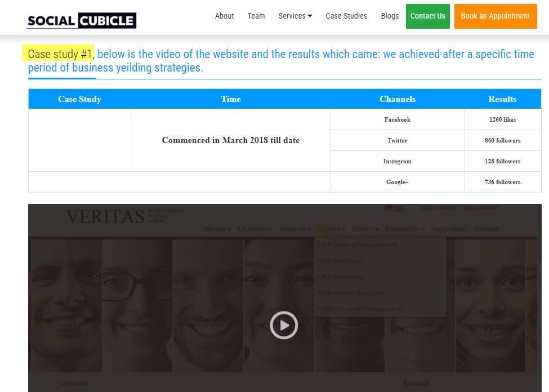Click the Social Cubicle logo
Image resolution: width=549 pixels, height=392 pixels.
[x=81, y=21]
